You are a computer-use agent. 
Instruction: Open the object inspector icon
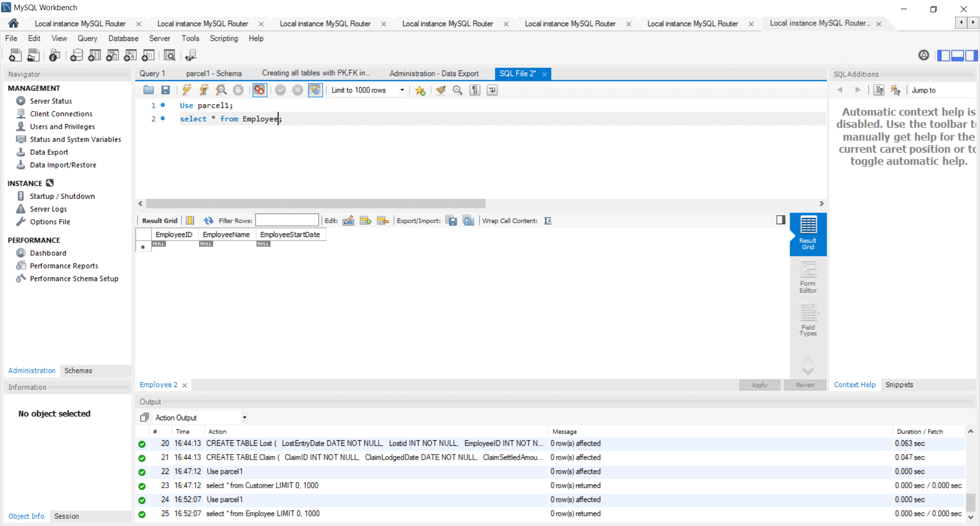pyautogui.click(x=55, y=55)
